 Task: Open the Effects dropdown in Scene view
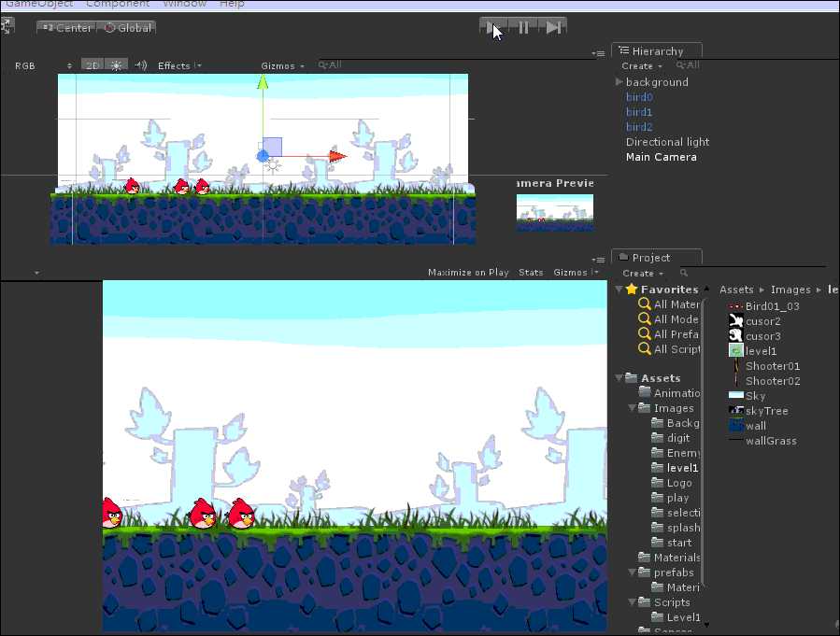point(179,66)
